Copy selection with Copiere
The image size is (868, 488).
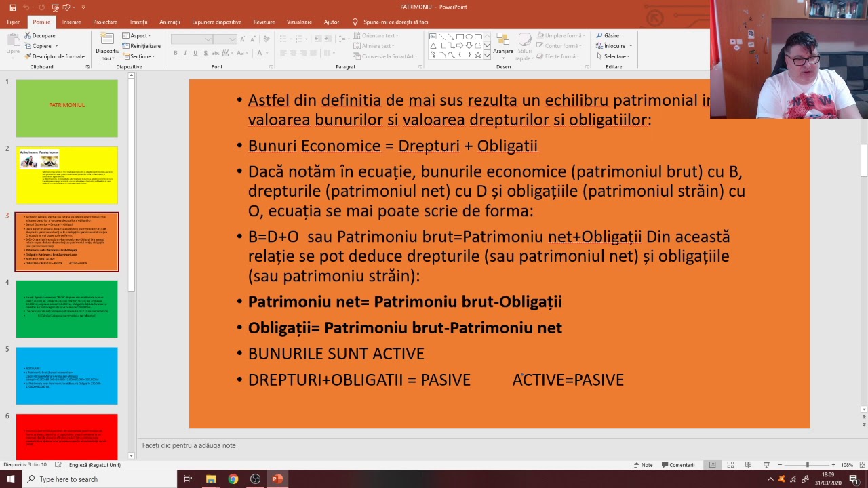point(38,46)
